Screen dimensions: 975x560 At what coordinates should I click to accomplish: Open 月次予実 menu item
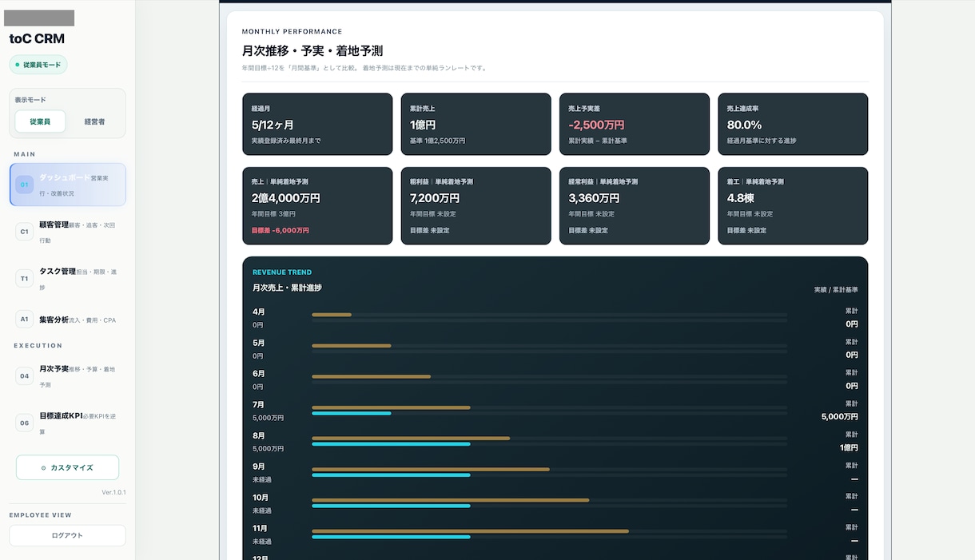(68, 376)
